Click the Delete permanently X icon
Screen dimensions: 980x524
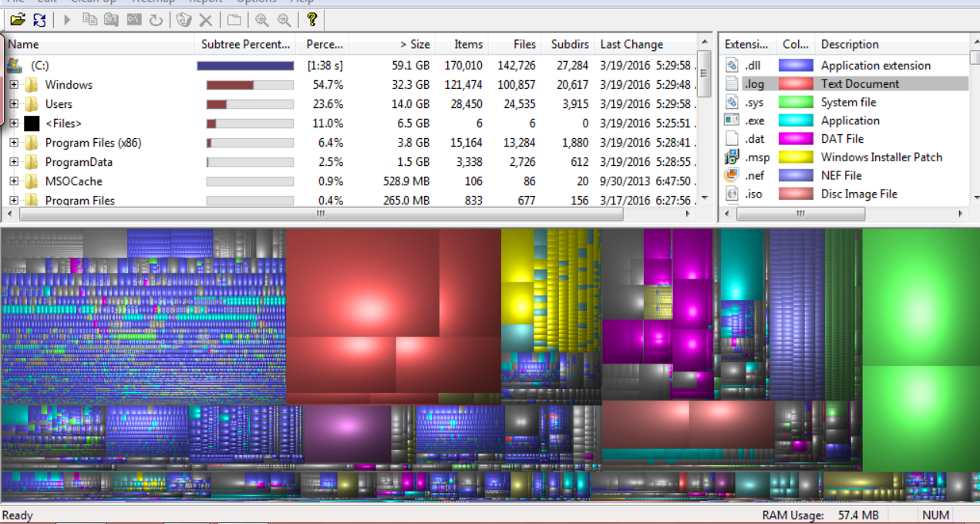click(x=206, y=19)
